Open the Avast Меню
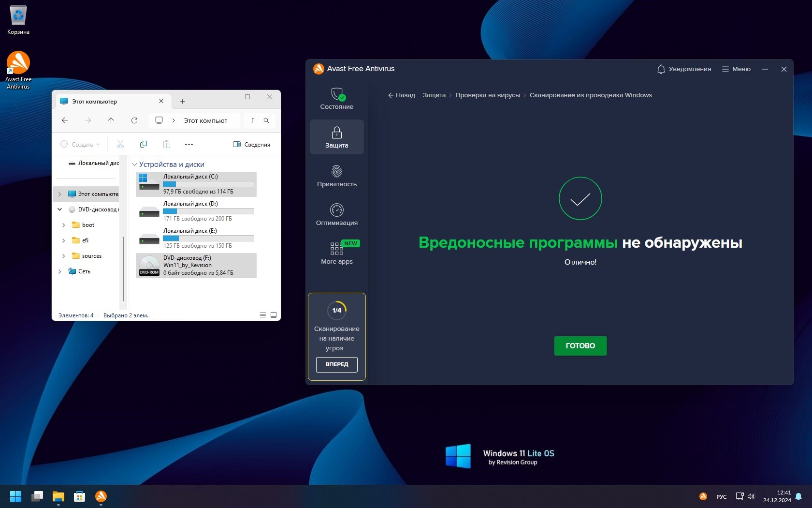This screenshot has width=812, height=508. [736, 69]
